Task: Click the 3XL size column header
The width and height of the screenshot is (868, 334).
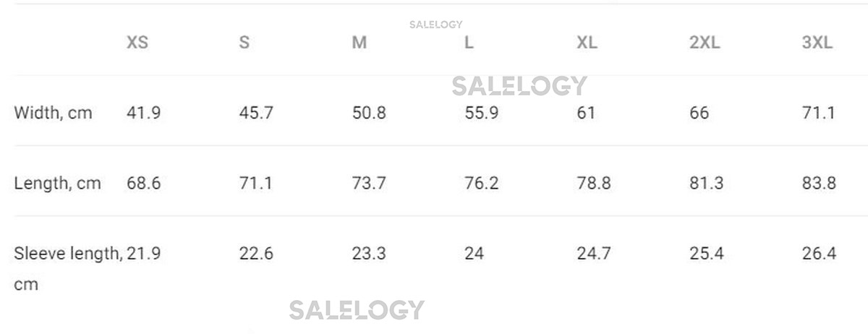Action: pyautogui.click(x=817, y=43)
